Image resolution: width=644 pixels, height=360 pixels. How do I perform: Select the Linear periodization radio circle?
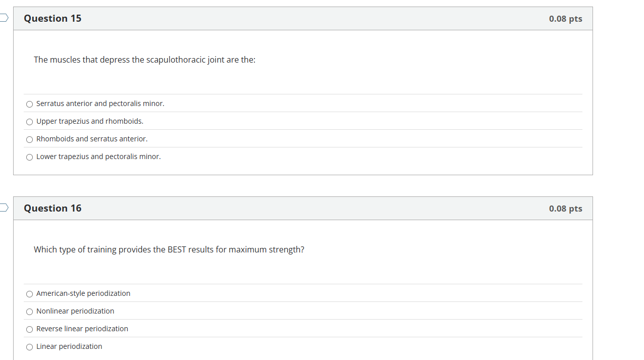click(30, 347)
